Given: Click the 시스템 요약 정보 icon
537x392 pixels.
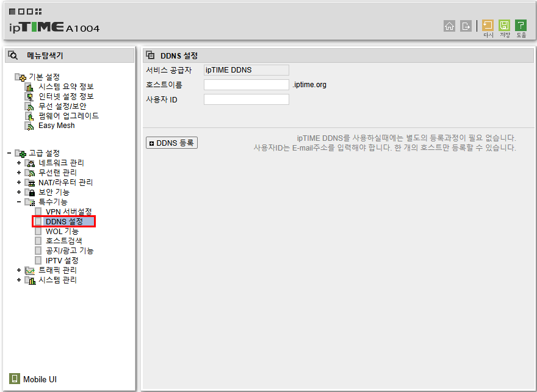Looking at the screenshot, I should 29,87.
